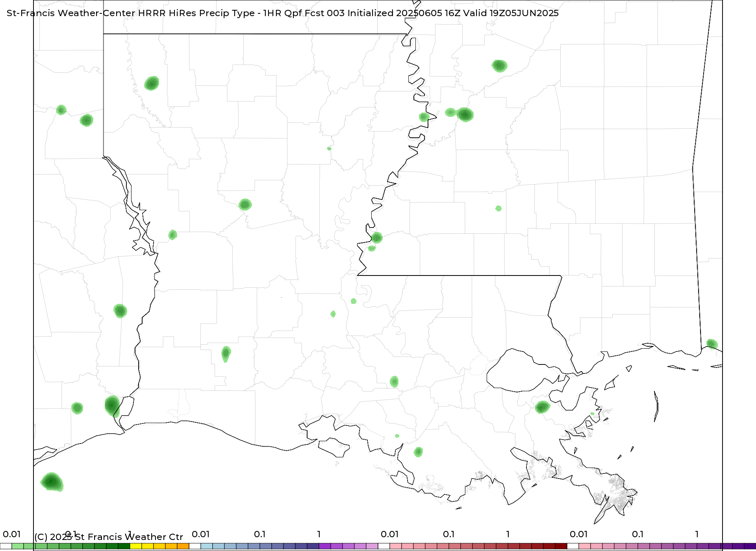756x551 pixels.
Task: Click the 0.1 label above the pink-purple scale
Action: point(638,534)
